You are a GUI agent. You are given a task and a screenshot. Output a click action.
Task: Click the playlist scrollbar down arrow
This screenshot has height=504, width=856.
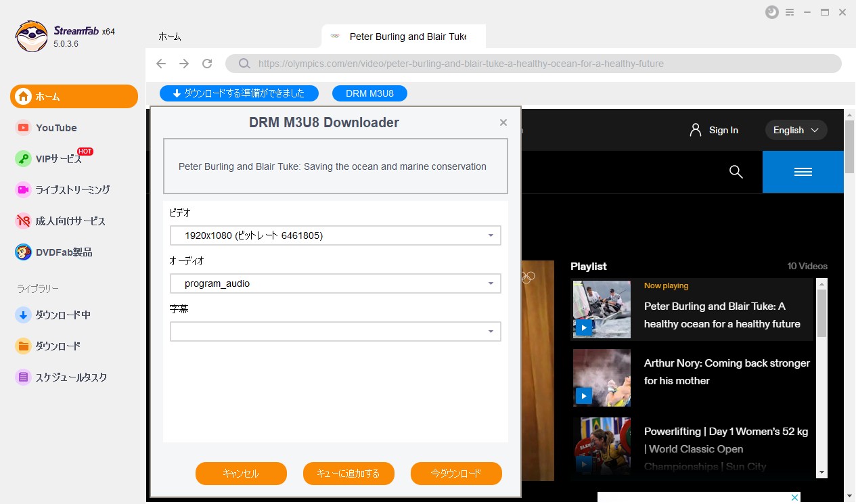822,472
